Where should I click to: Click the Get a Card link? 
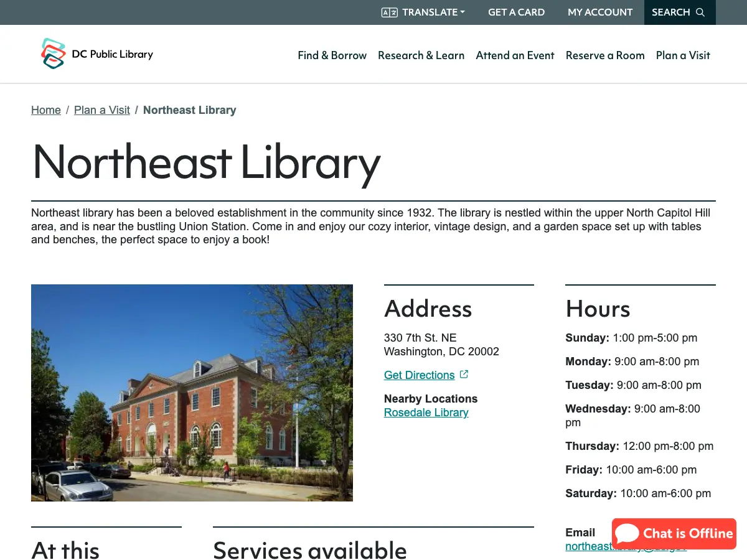pyautogui.click(x=516, y=12)
